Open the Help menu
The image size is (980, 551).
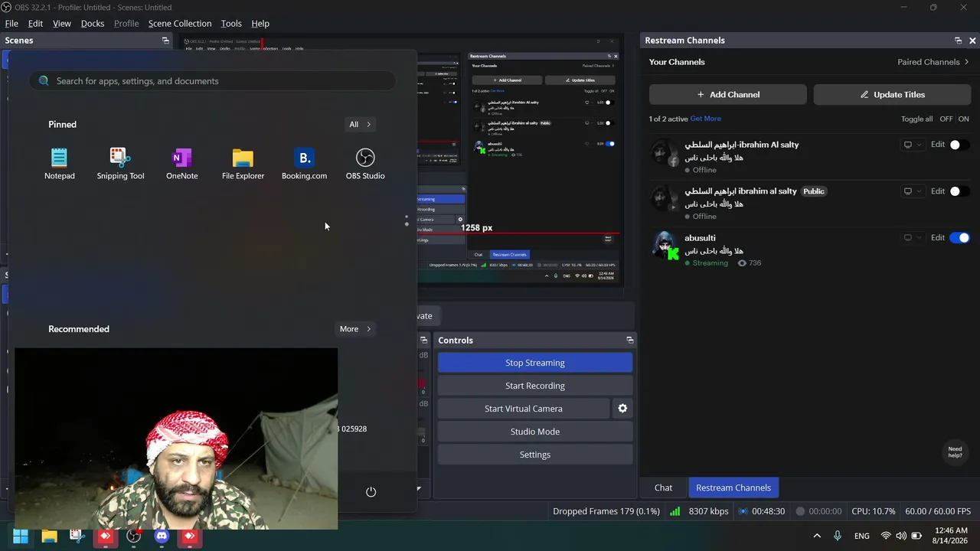click(260, 24)
